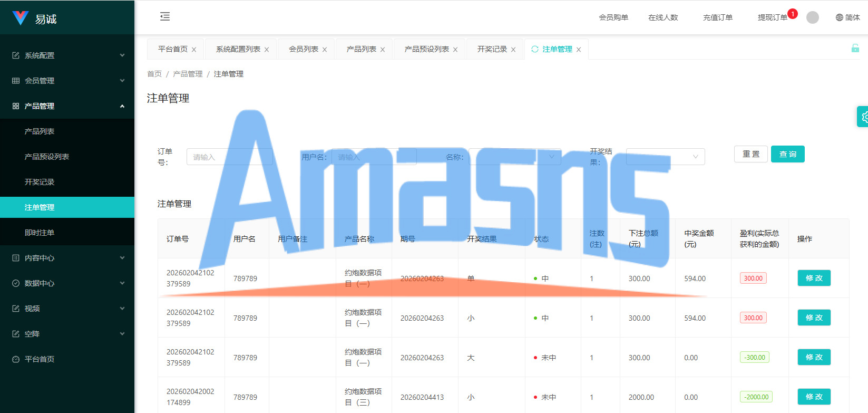
Task: Close the 开奖记录 tab
Action: click(x=513, y=50)
